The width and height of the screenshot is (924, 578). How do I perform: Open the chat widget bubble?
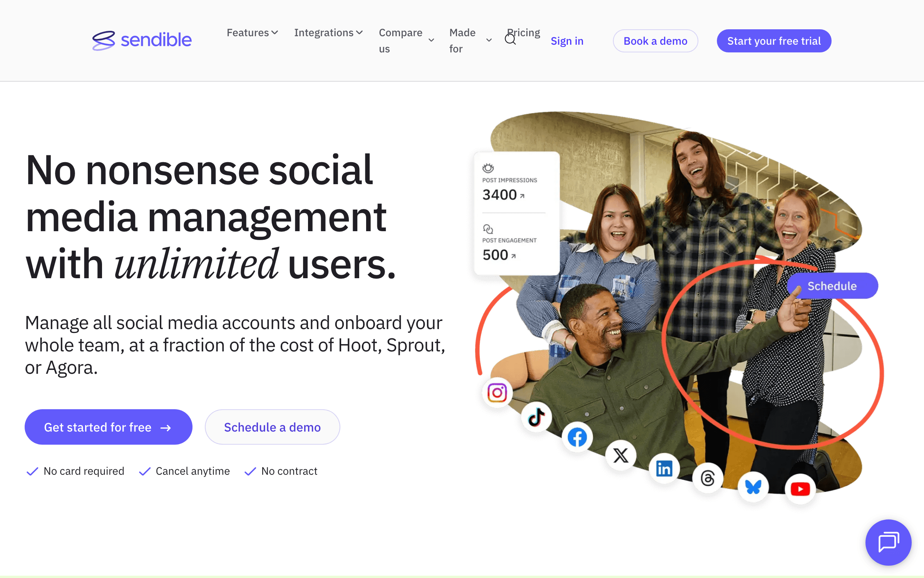[x=889, y=542]
